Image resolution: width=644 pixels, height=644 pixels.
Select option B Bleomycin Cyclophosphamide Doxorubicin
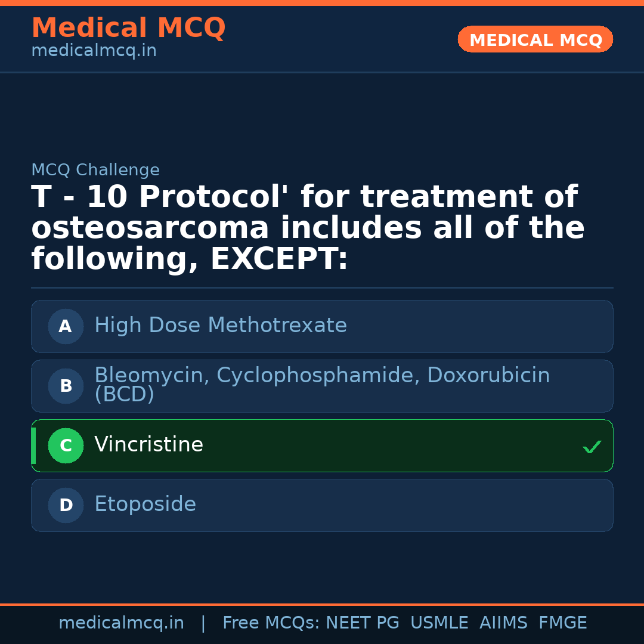click(x=322, y=386)
